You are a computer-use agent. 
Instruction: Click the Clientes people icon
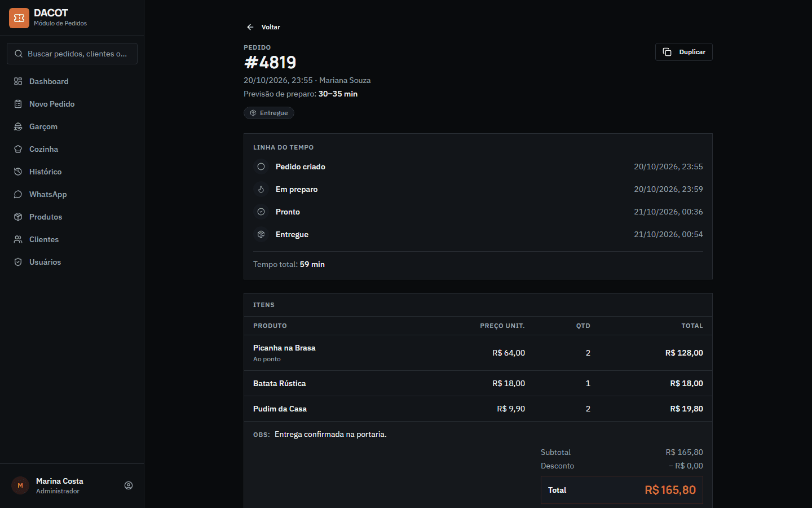[x=18, y=239]
